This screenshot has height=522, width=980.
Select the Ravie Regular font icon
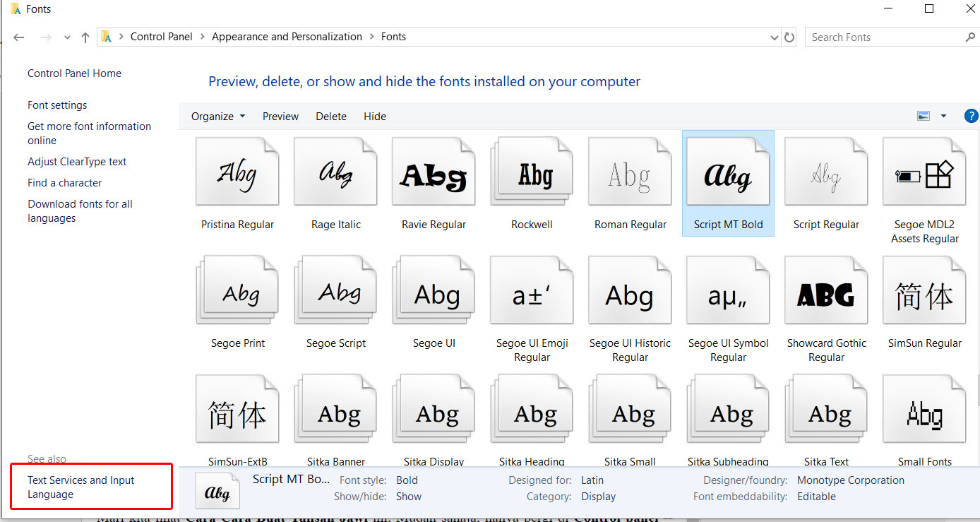(x=434, y=172)
